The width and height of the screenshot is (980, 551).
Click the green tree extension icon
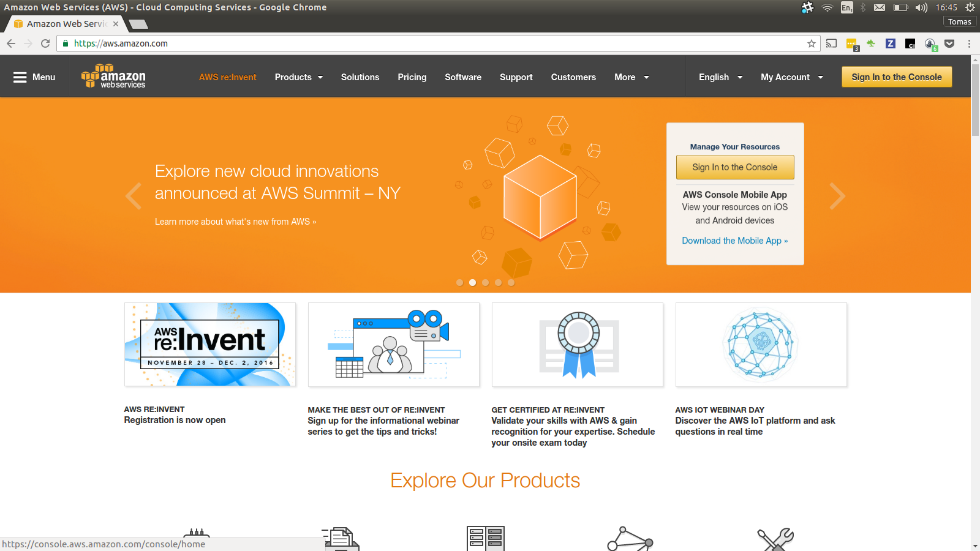[871, 43]
